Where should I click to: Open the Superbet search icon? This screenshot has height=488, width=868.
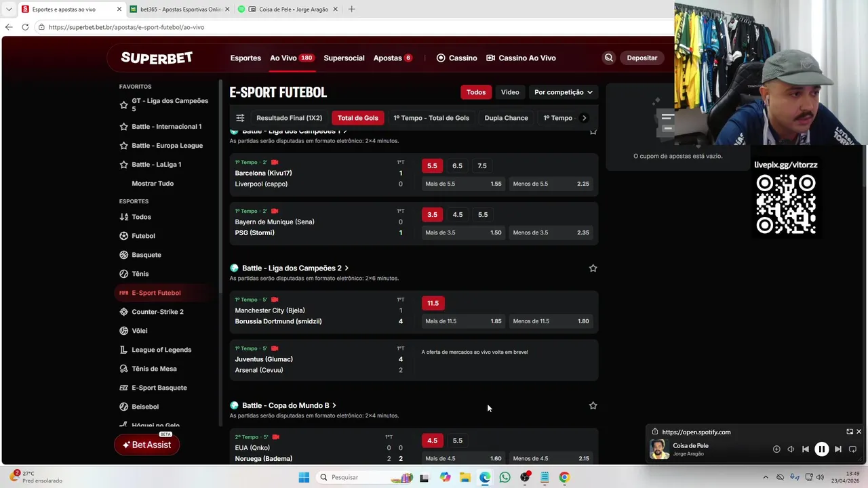[608, 58]
